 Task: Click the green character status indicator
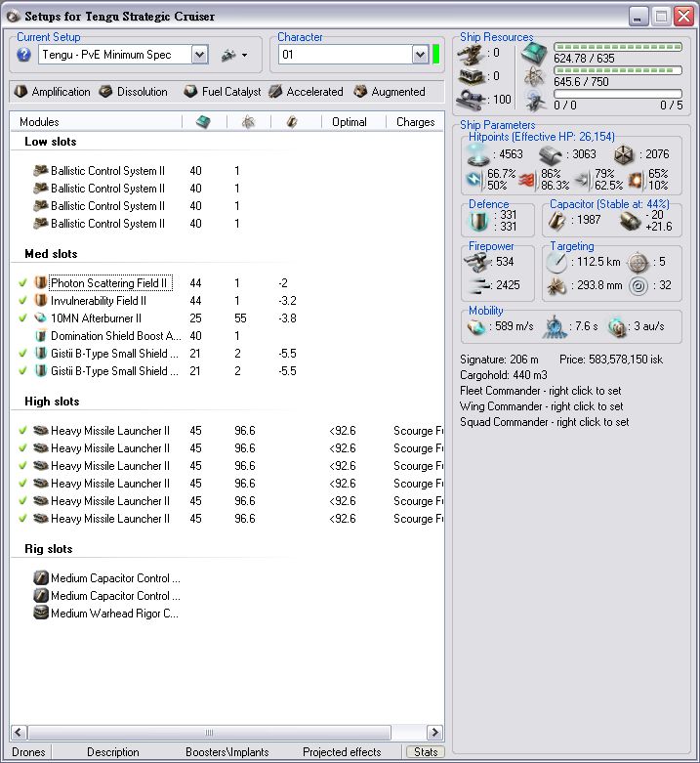pyautogui.click(x=436, y=55)
